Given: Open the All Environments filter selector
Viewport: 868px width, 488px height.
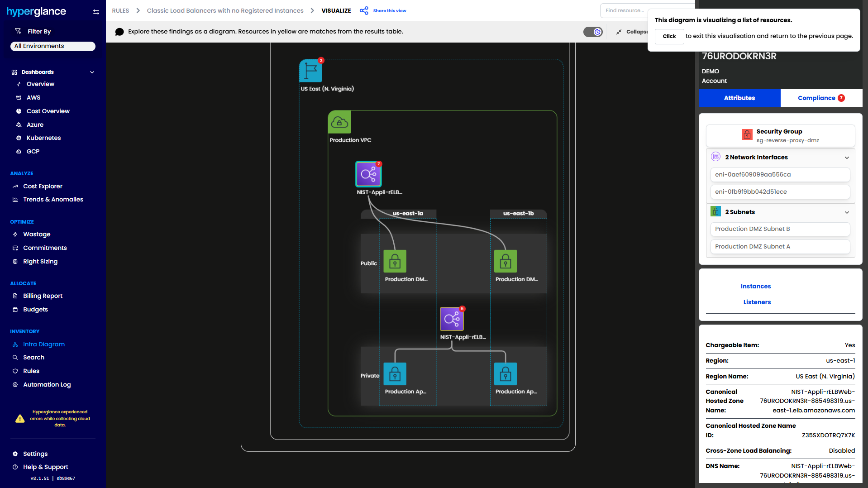Looking at the screenshot, I should (52, 46).
